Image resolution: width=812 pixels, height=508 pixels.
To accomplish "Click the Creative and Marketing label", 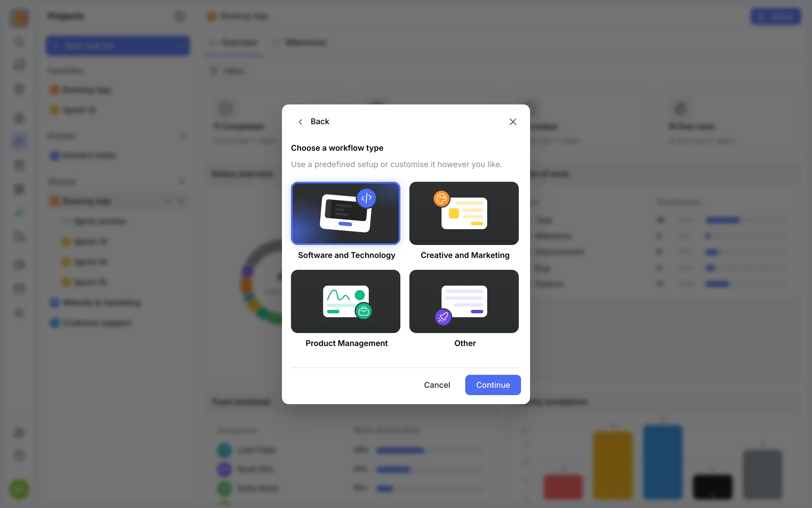I will 465,255.
